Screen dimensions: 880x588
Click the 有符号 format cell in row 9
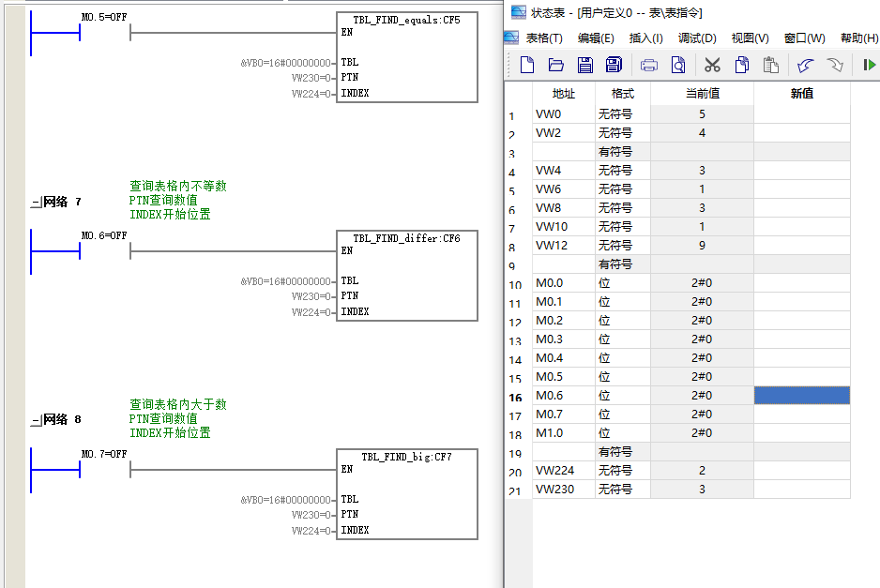click(x=623, y=264)
